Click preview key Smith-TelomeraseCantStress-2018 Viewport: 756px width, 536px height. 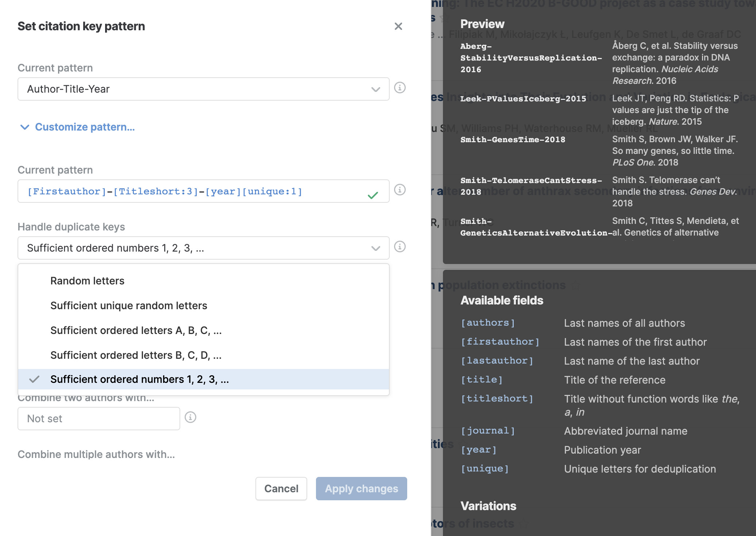531,186
